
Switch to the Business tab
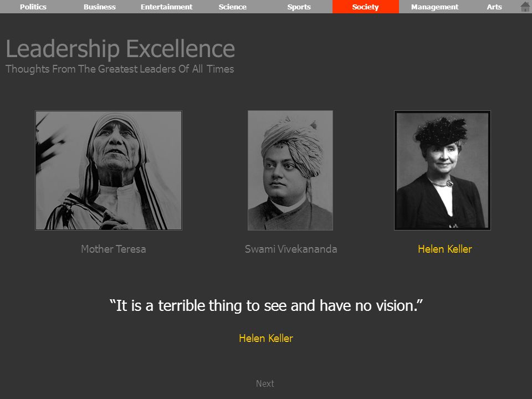click(100, 7)
